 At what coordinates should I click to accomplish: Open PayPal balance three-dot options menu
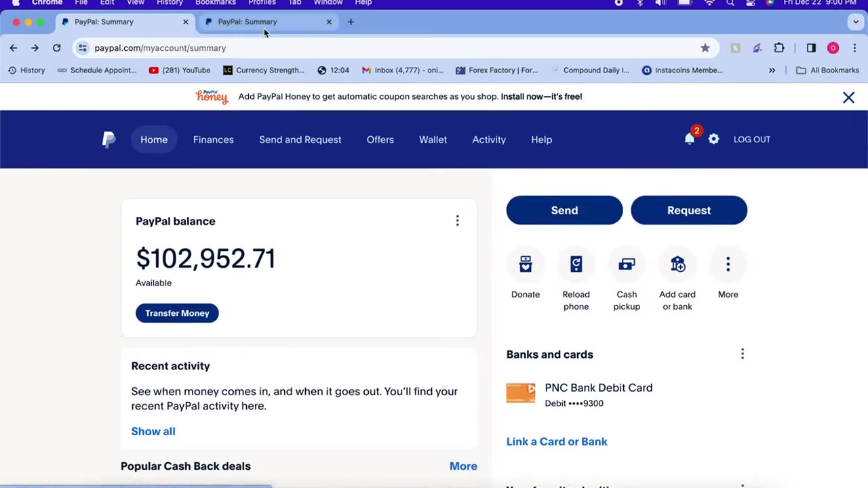click(x=457, y=221)
